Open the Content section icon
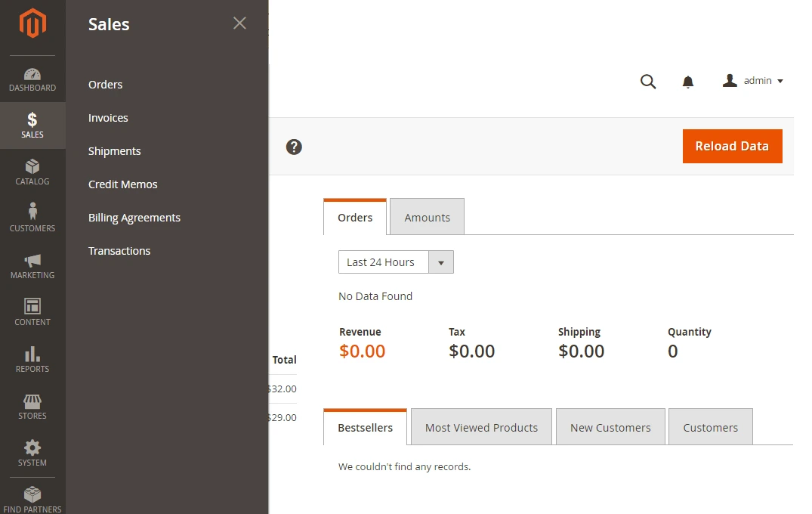 point(32,312)
